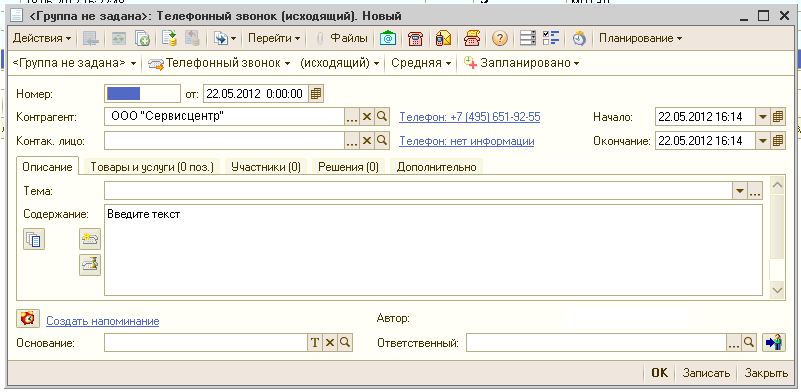Image resolution: width=801 pixels, height=392 pixels.
Task: Expand the Тема dropdown arrow
Action: (740, 191)
